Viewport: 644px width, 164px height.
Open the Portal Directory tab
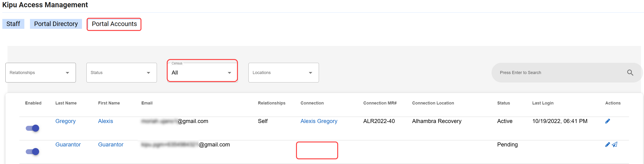pyautogui.click(x=56, y=24)
